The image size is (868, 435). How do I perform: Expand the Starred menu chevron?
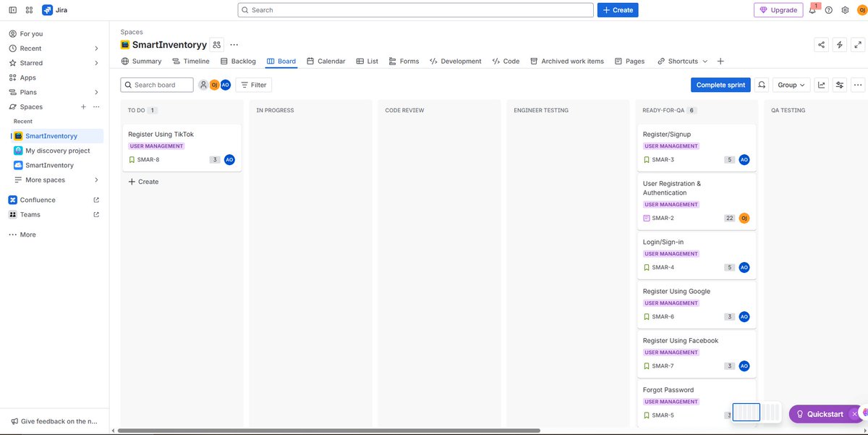pyautogui.click(x=96, y=63)
